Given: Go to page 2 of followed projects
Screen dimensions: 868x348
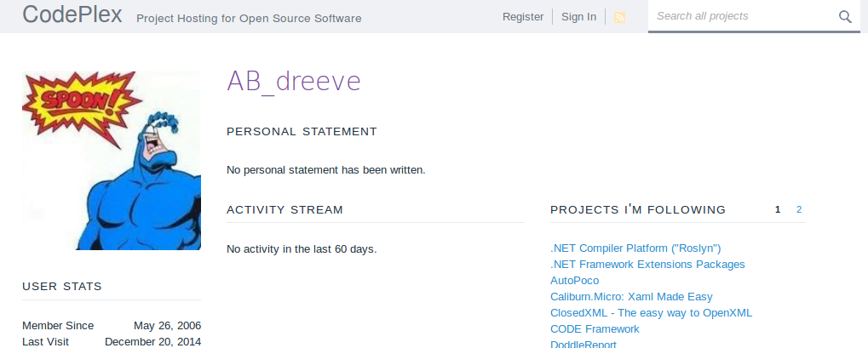Looking at the screenshot, I should click(x=799, y=209).
